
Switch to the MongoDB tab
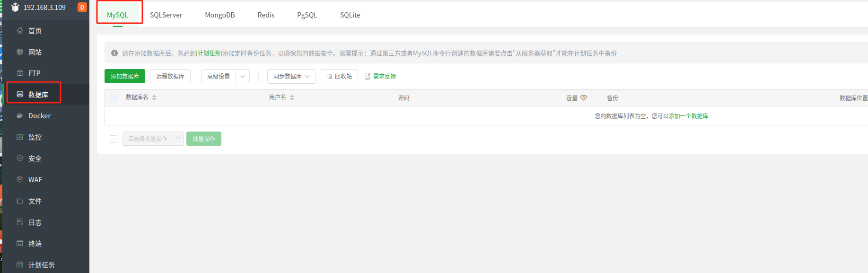(220, 15)
